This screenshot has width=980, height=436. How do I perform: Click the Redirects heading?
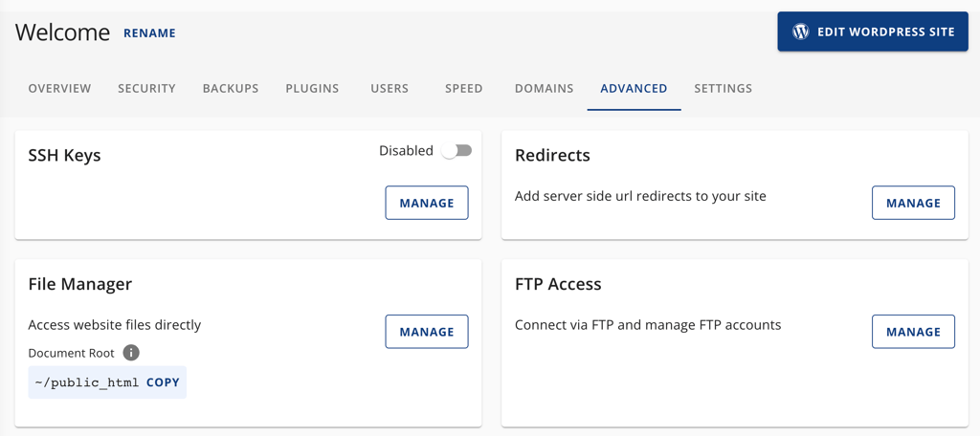[x=552, y=155]
